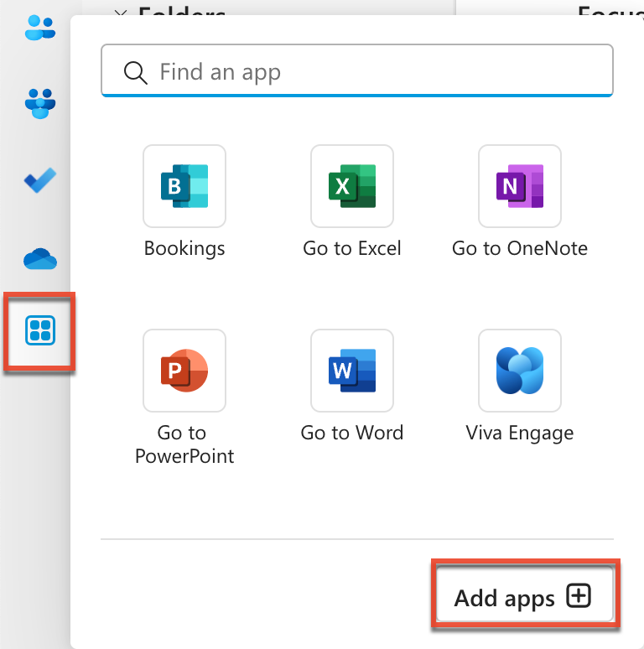Viewport: 644px width, 649px height.
Task: Launch Excel via its green icon
Action: (x=352, y=186)
